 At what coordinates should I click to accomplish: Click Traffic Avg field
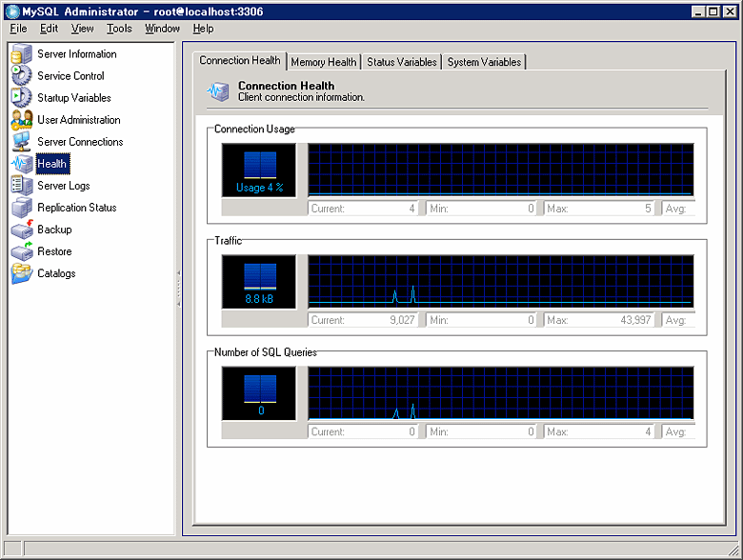(678, 320)
